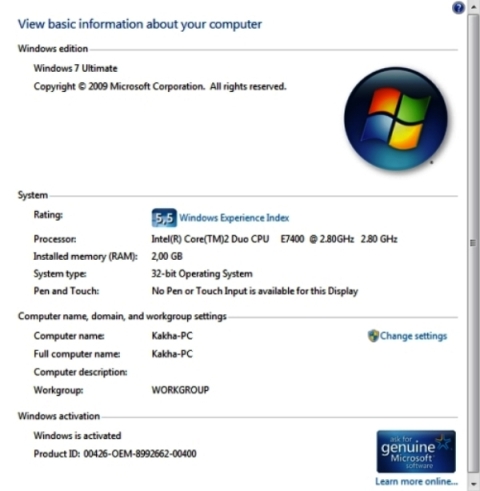Click the genuine Microsoft software badge

tap(416, 452)
